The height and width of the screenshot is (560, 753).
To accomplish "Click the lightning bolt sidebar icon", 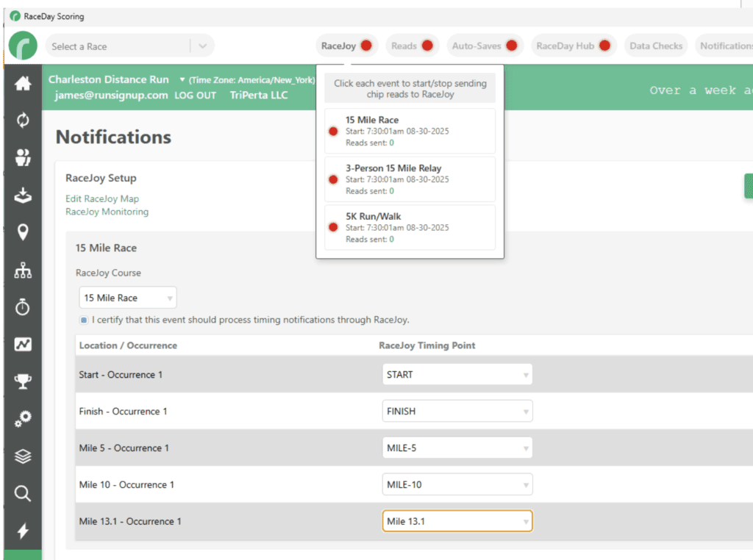I will point(23,531).
